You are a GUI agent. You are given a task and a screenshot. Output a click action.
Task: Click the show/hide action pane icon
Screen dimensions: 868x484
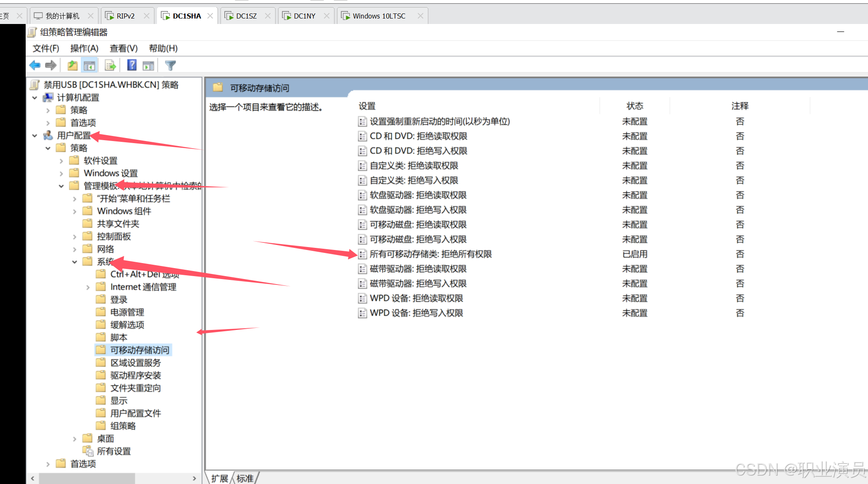click(148, 65)
